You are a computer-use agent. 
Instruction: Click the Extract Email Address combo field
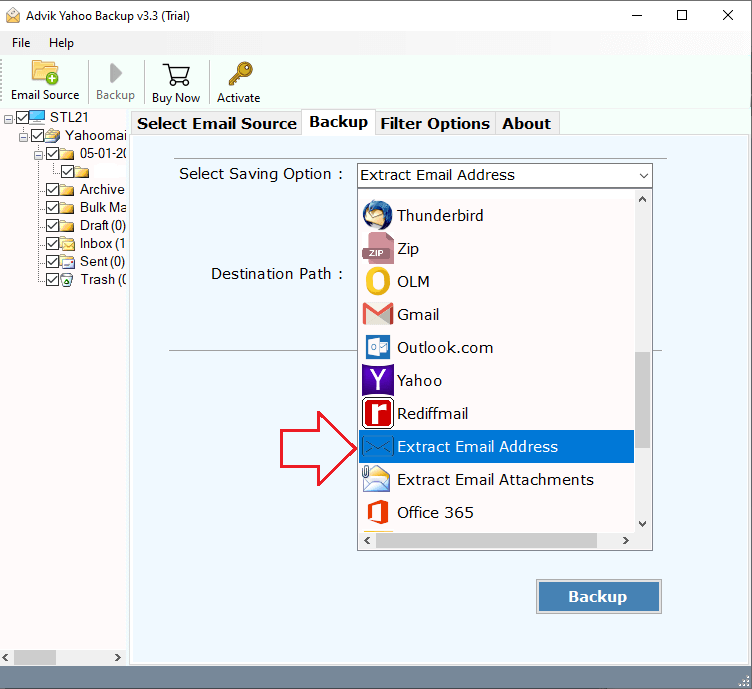click(505, 175)
